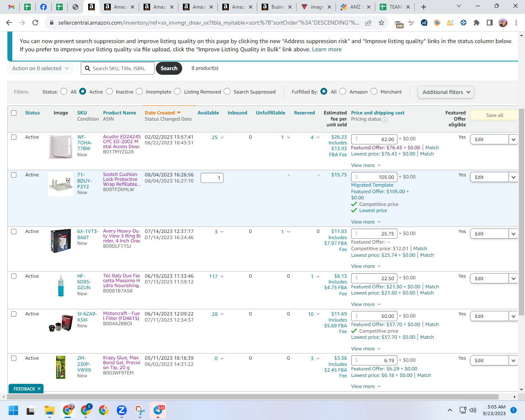Open Acudor ED2424S product name link
The image size is (525, 420).
(x=122, y=142)
